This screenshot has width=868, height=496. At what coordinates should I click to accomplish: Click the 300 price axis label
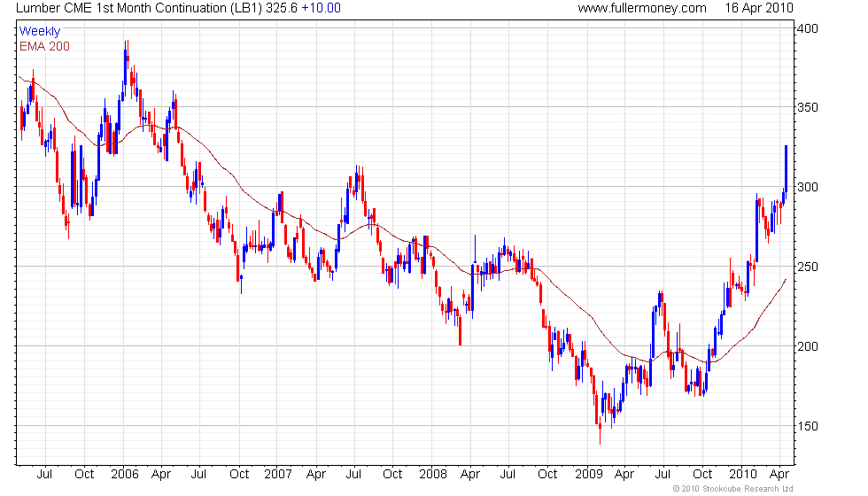point(808,187)
